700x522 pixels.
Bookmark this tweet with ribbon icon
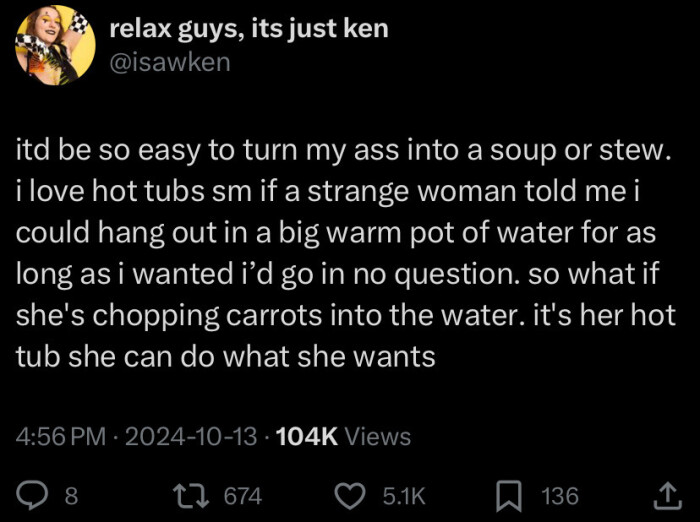[x=509, y=496]
